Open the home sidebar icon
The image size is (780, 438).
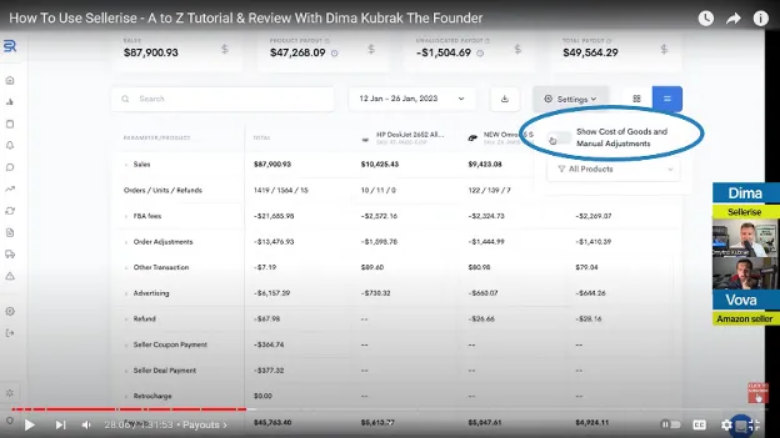10,80
